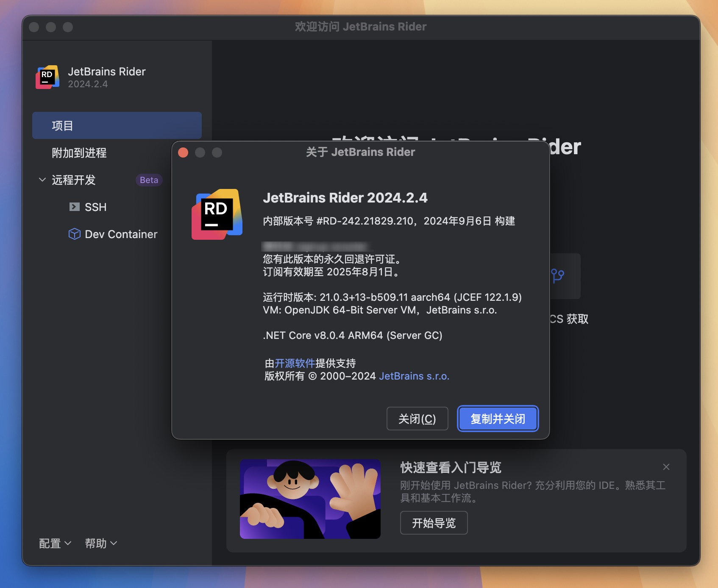The height and width of the screenshot is (588, 718).
Task: Click the SSH terminal icon
Action: pos(75,207)
